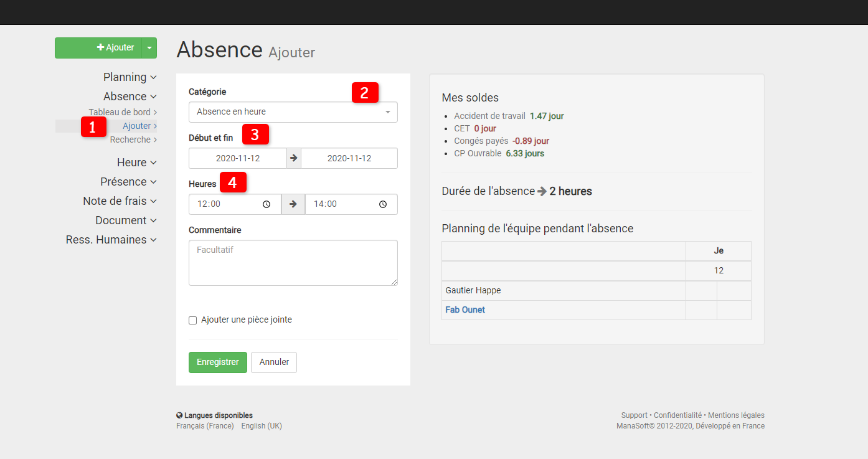Image resolution: width=868 pixels, height=459 pixels.
Task: Expand the Document menu
Action: (x=126, y=220)
